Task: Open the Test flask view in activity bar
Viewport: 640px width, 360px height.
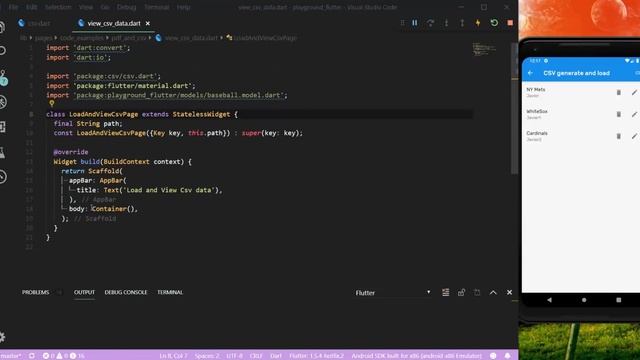Action: point(2,153)
